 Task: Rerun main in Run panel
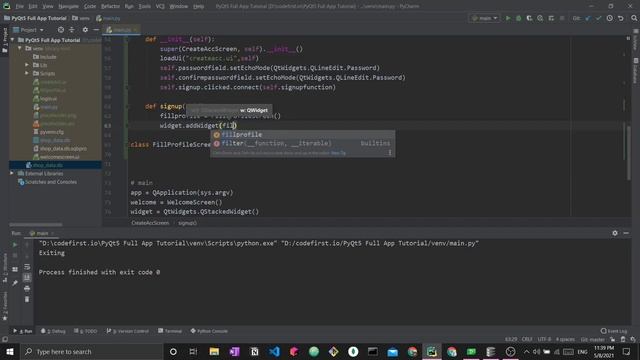(x=15, y=245)
